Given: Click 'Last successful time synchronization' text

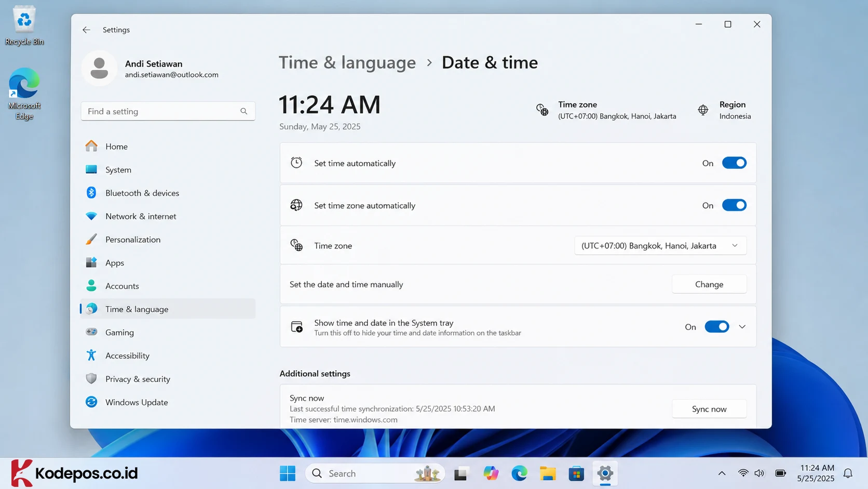Looking at the screenshot, I should [392, 409].
